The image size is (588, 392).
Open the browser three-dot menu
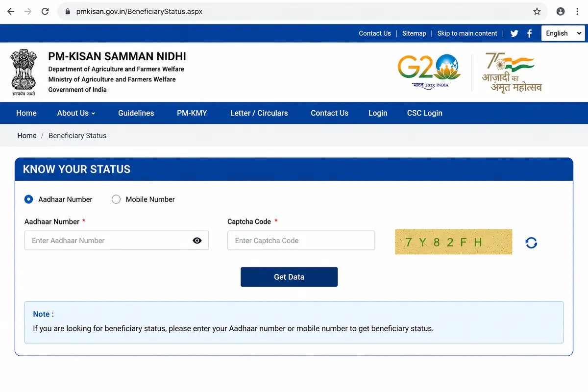pyautogui.click(x=578, y=11)
